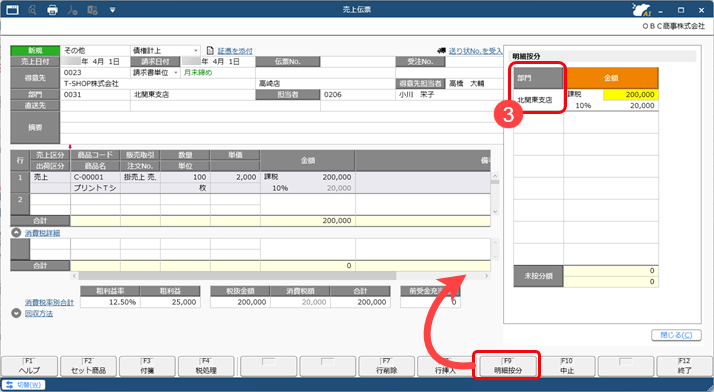Click 売上 category cell in row 1

(50, 177)
